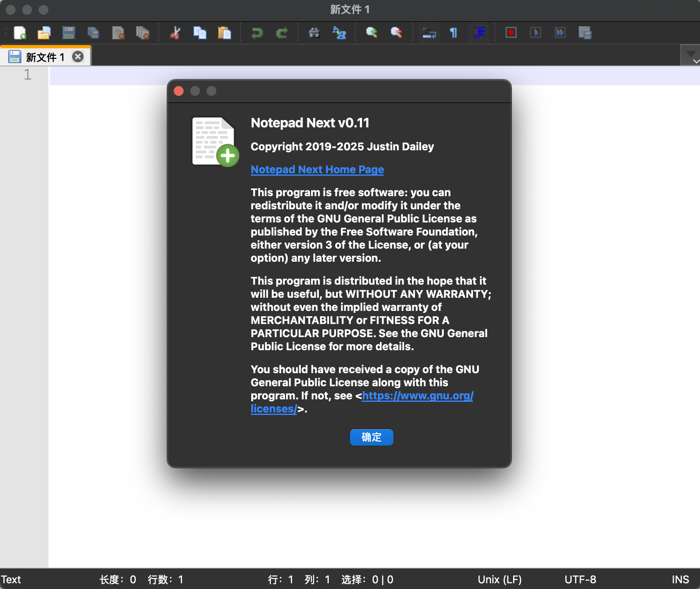This screenshot has height=589, width=700.
Task: Open the Notepad Next Home Page link
Action: (x=317, y=169)
